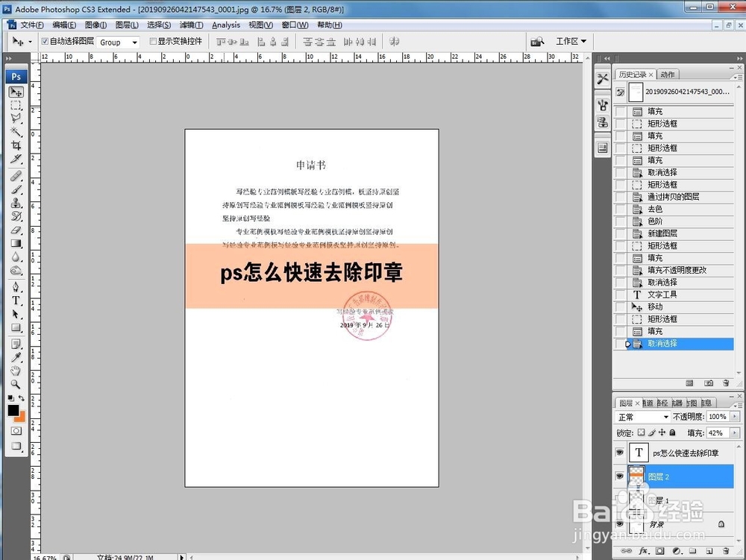Create a new layer group
Viewport: 746px width, 560px height.
693,551
